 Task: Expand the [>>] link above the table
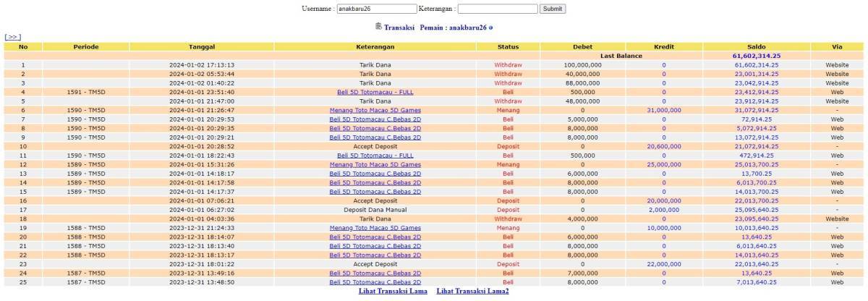coord(12,36)
